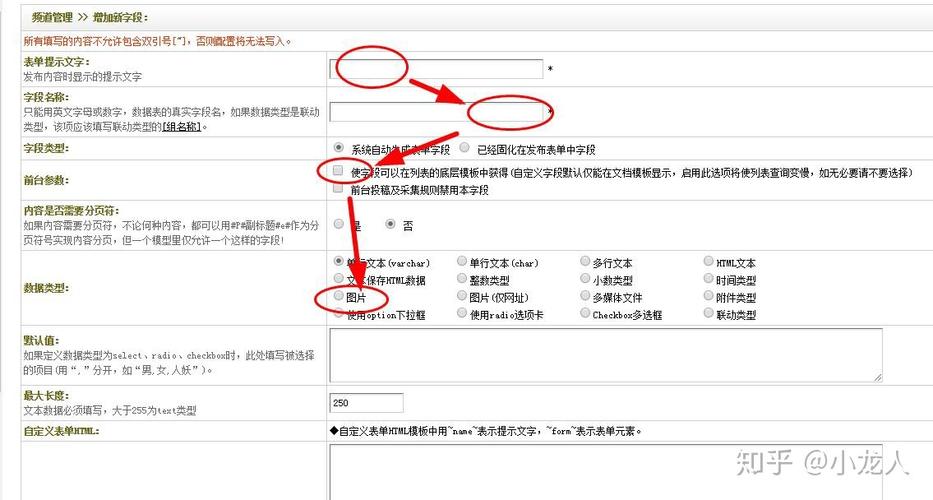Choose Checkbox多选框 data type

(585, 312)
